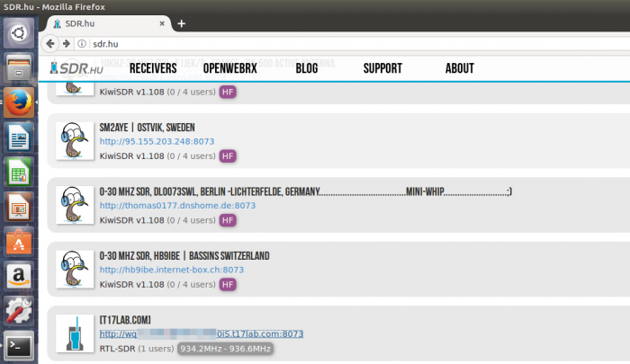The width and height of the screenshot is (630, 364).
Task: Open System Settings wrench icon
Action: 19,311
